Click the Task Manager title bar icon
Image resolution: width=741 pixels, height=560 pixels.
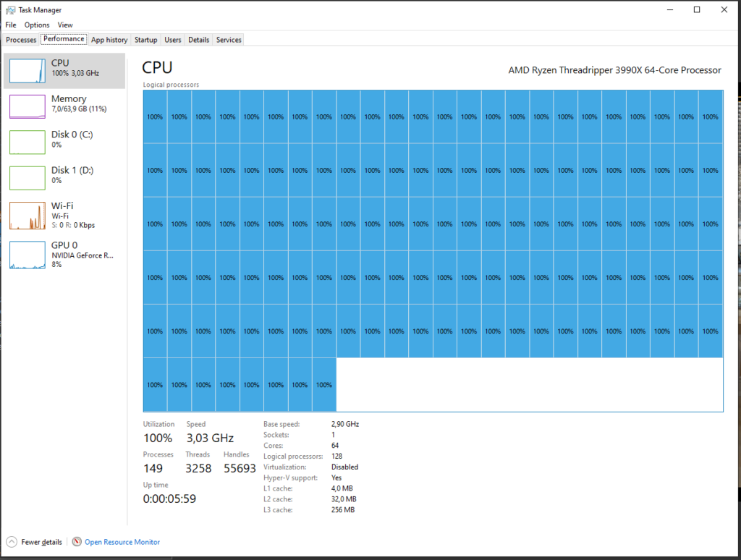coord(11,10)
